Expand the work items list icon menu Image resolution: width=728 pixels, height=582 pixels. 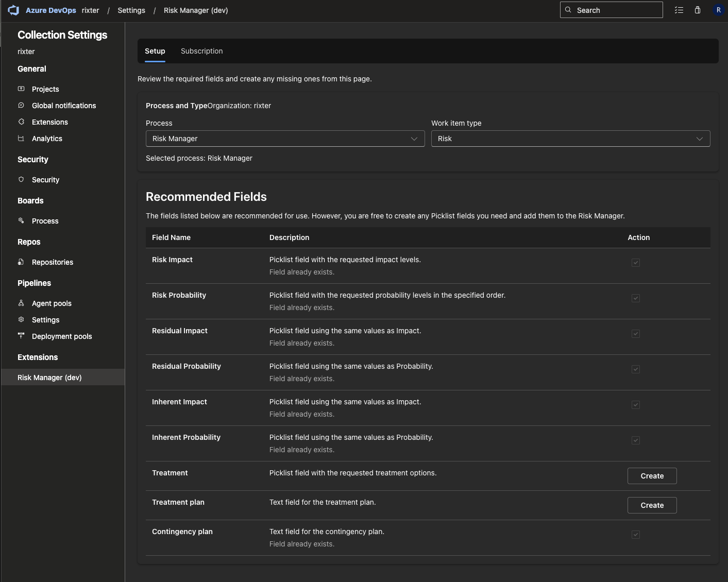(x=679, y=10)
